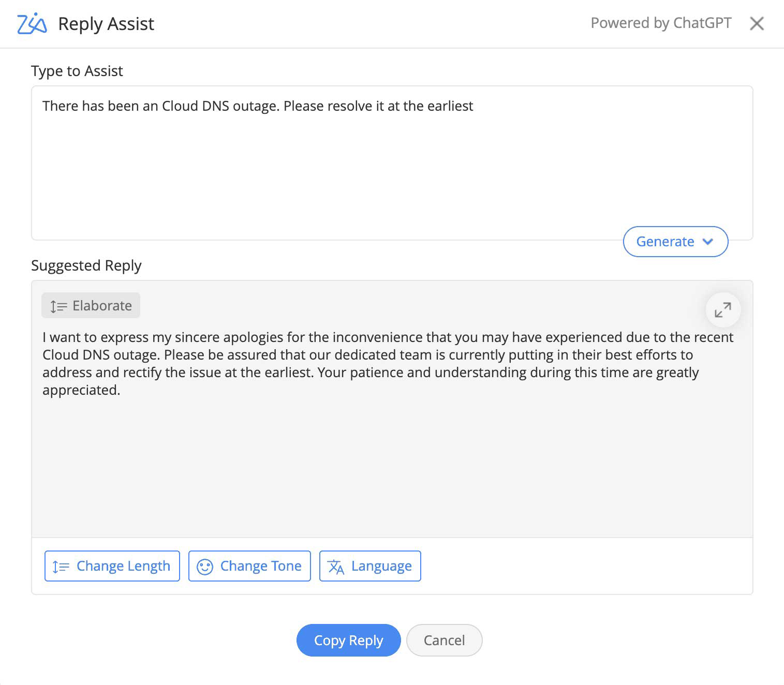This screenshot has width=784, height=685.
Task: Click Generate to create a reply
Action: click(x=665, y=242)
